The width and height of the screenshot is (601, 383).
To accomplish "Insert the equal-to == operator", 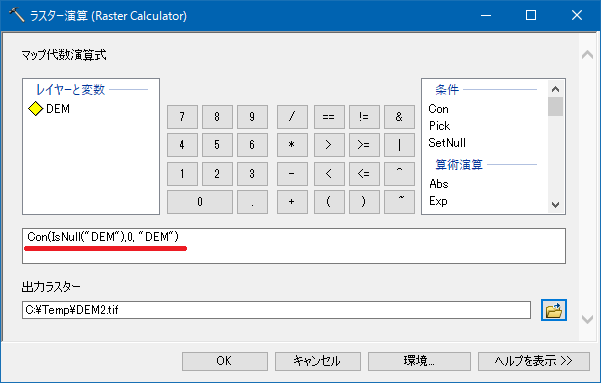I will click(329, 117).
